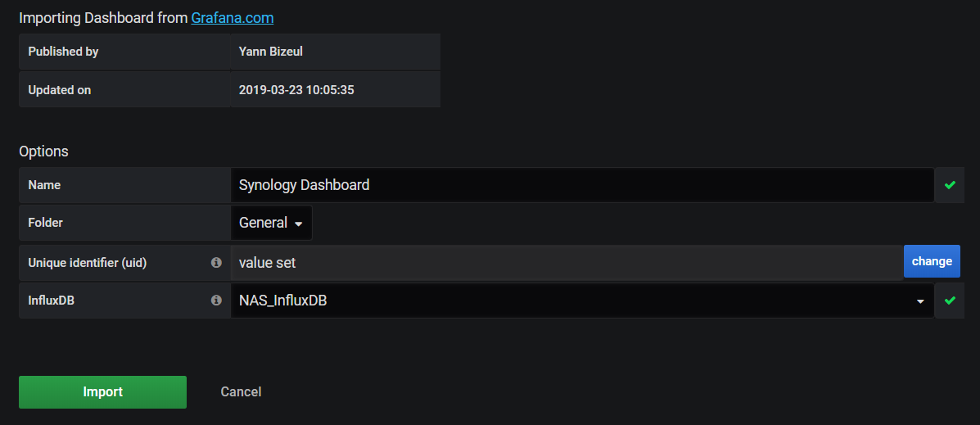Click the 'Published by' row label
This screenshot has width=980, height=425.
[63, 52]
